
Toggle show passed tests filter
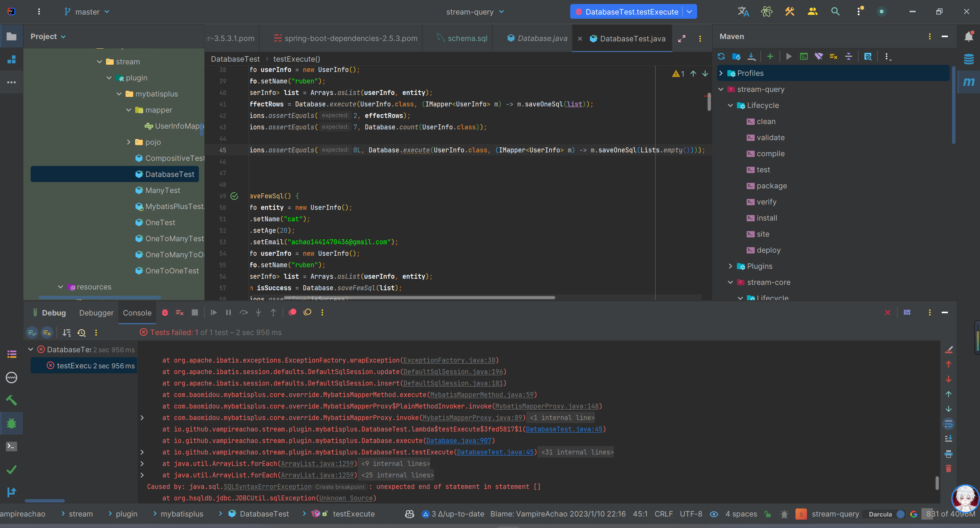pos(32,333)
